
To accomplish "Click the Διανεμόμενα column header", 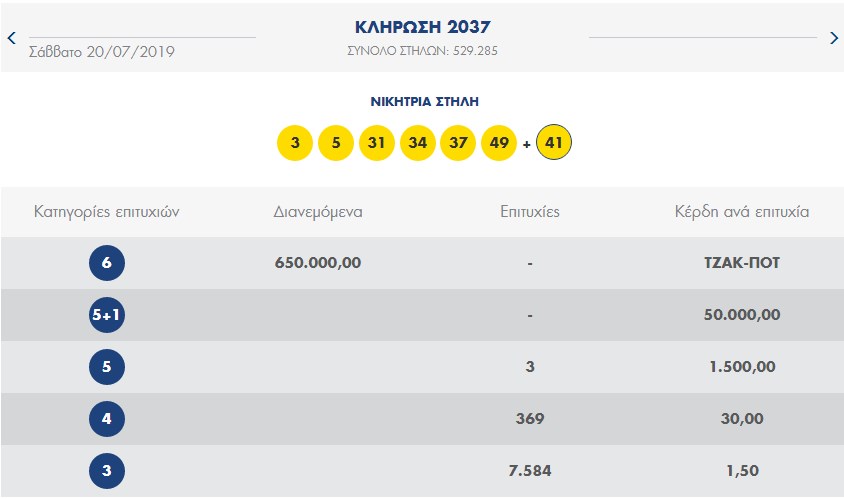I will pos(318,212).
